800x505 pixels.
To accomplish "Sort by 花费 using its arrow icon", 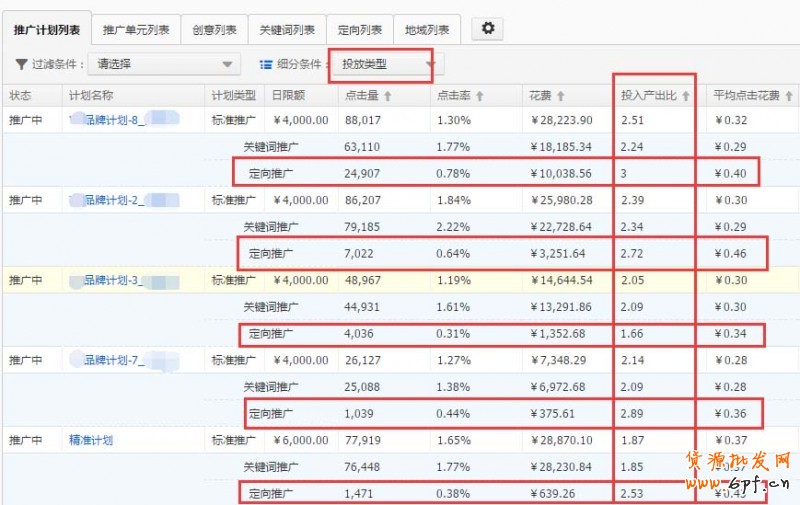I will (561, 97).
